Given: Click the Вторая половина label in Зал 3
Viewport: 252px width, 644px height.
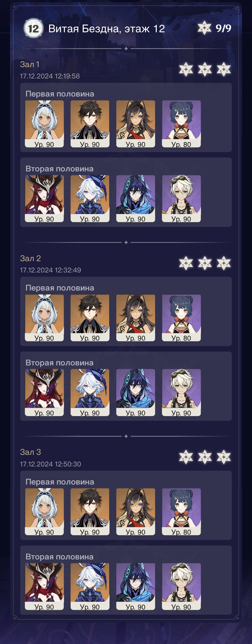Looking at the screenshot, I should [59, 557].
